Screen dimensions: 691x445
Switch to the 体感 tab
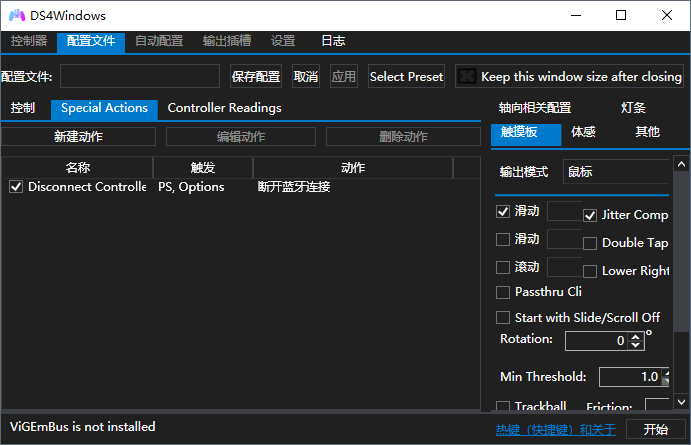[583, 132]
